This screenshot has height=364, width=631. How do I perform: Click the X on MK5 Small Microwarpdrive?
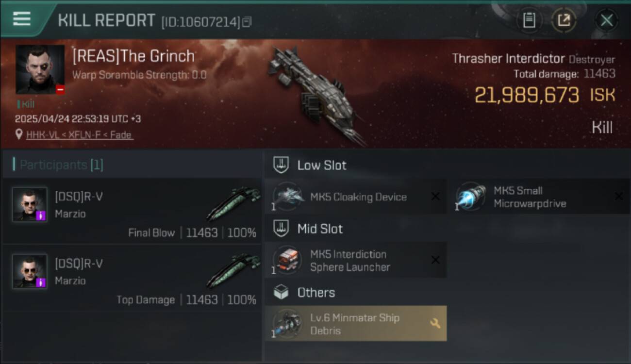pyautogui.click(x=619, y=196)
